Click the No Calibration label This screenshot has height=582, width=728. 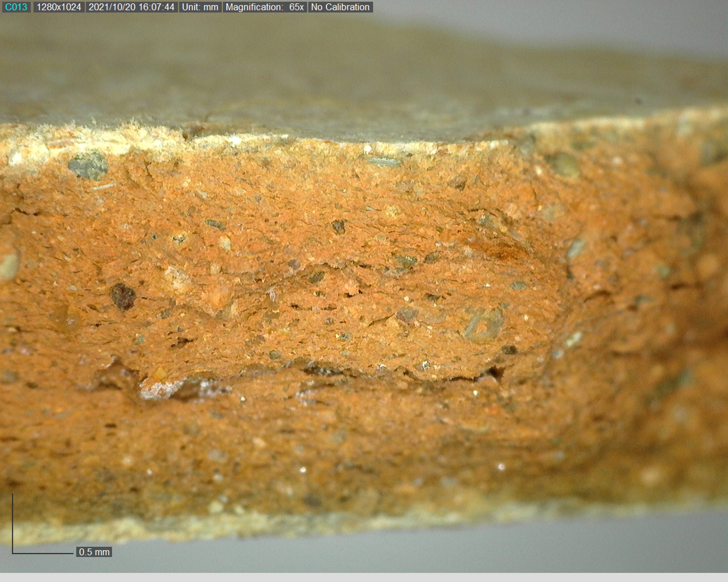[340, 7]
